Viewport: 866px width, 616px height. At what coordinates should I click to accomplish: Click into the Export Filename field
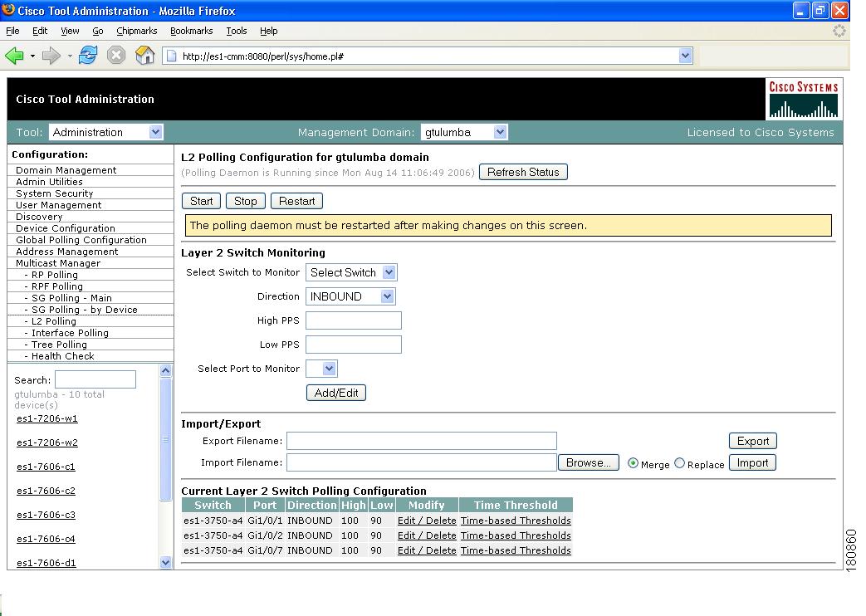(x=422, y=441)
